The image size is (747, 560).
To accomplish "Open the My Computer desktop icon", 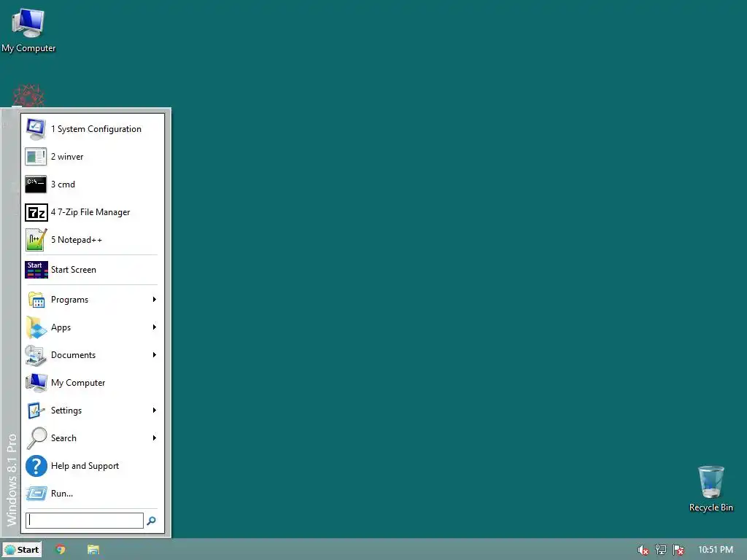I will (x=28, y=23).
